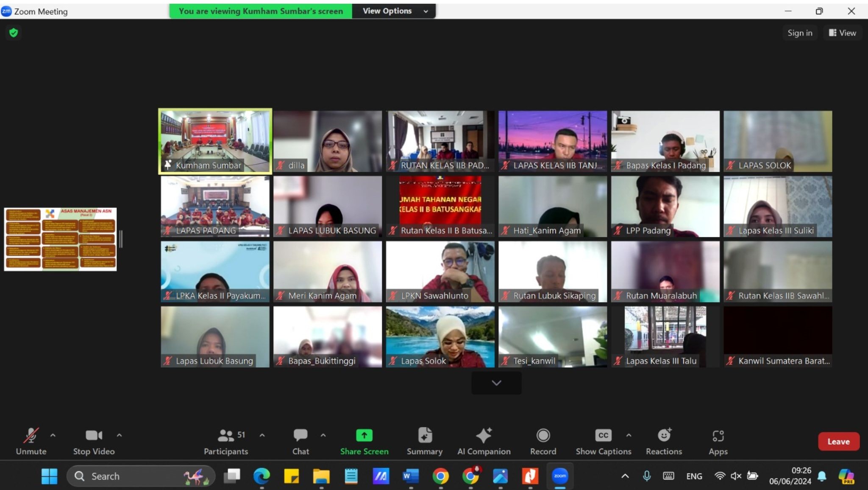Image resolution: width=868 pixels, height=490 pixels.
Task: Open Zoom Apps
Action: tap(718, 441)
